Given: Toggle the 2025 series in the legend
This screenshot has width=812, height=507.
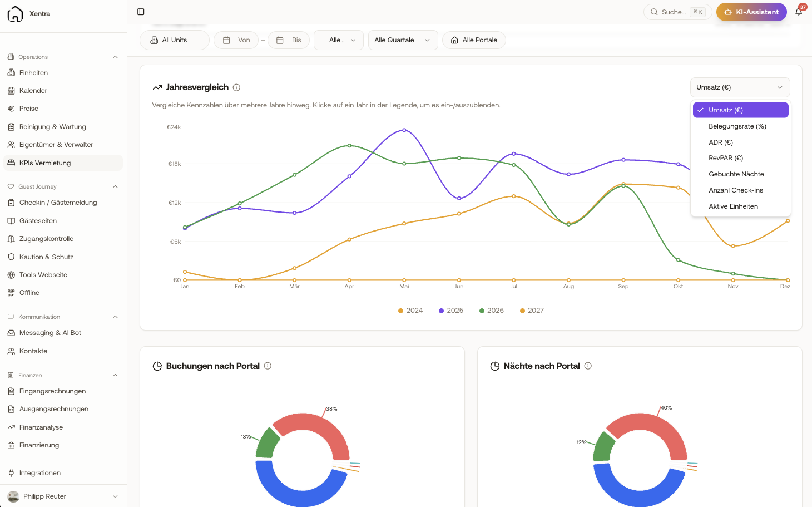Looking at the screenshot, I should (451, 311).
